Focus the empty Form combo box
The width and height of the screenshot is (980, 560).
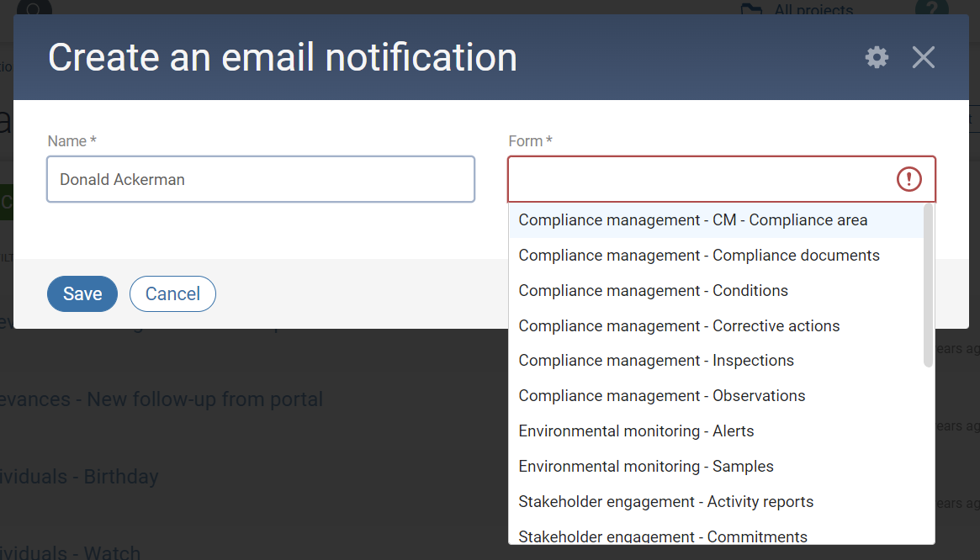tap(721, 179)
